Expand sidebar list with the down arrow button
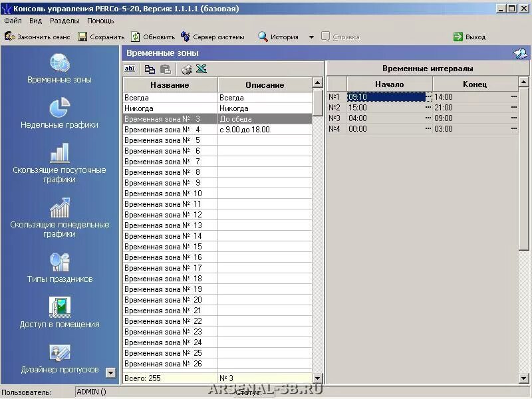The height and width of the screenshot is (399, 532). [x=110, y=373]
